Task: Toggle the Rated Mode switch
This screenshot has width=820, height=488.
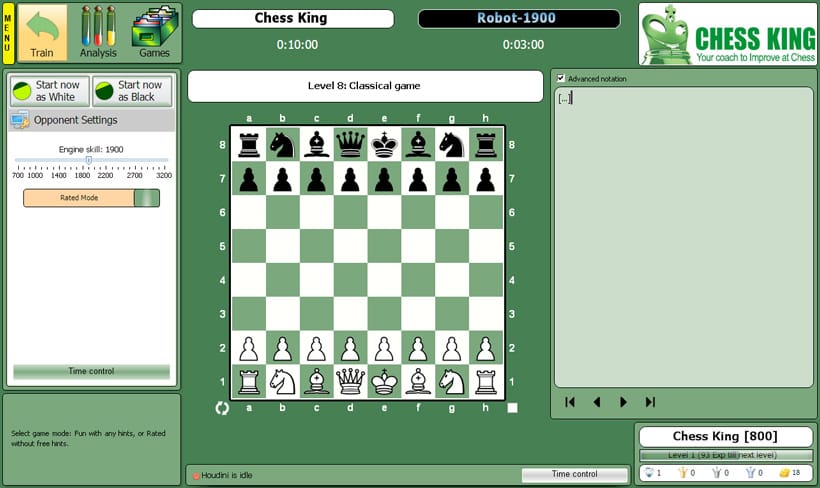Action: coord(146,198)
